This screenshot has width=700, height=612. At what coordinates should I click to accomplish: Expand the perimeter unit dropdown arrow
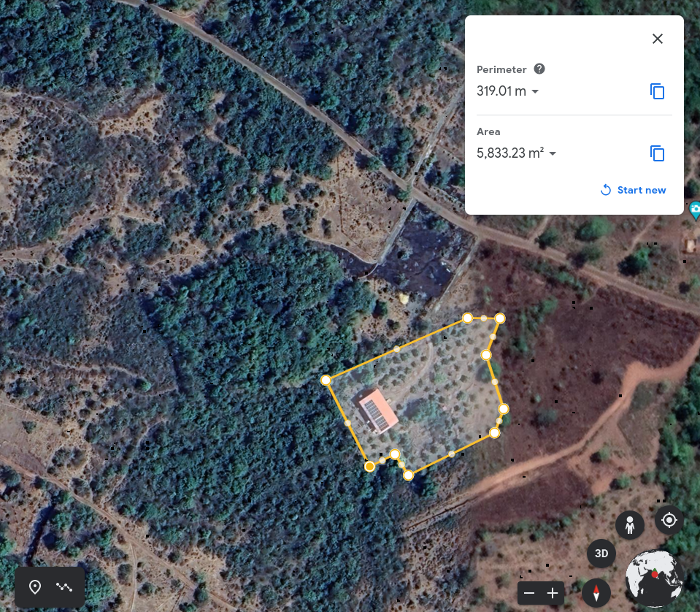click(x=535, y=91)
